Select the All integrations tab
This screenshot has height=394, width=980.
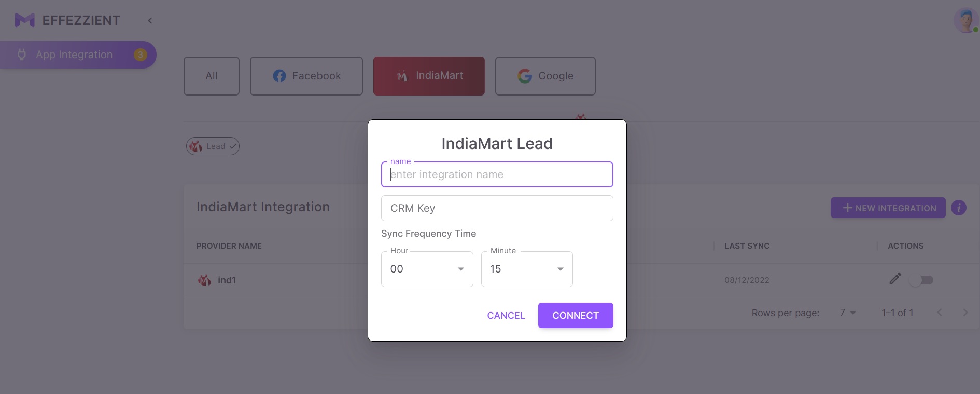(212, 76)
